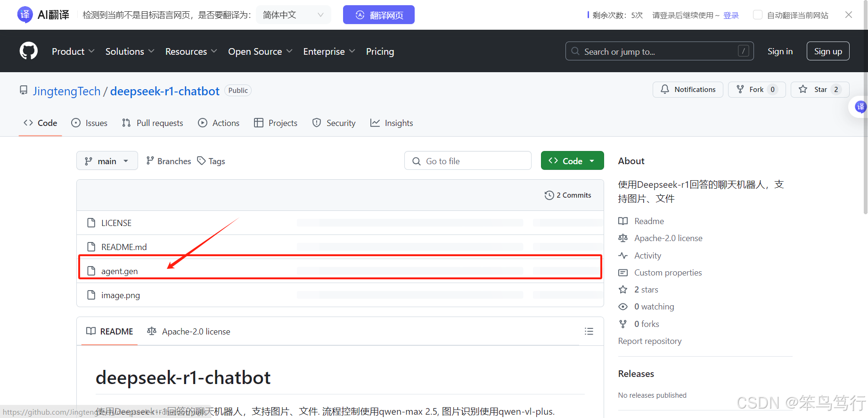Image resolution: width=868 pixels, height=418 pixels.
Task: Open the README.md file
Action: pos(124,247)
